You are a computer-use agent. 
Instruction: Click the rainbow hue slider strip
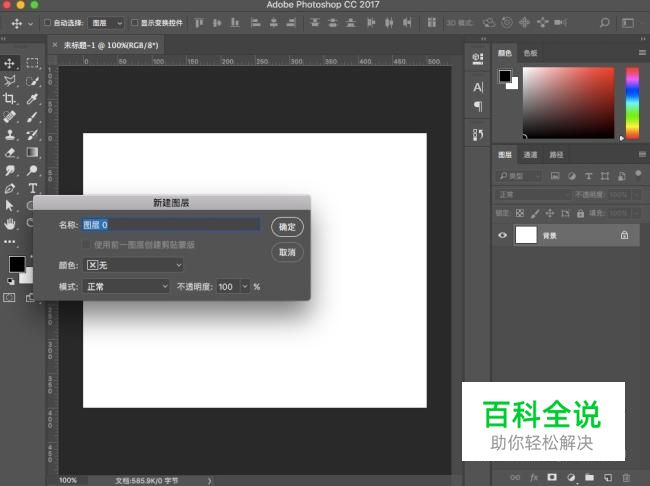(x=632, y=103)
